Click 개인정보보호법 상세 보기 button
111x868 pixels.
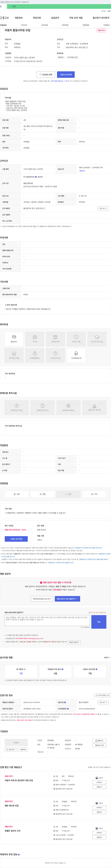point(42,599)
